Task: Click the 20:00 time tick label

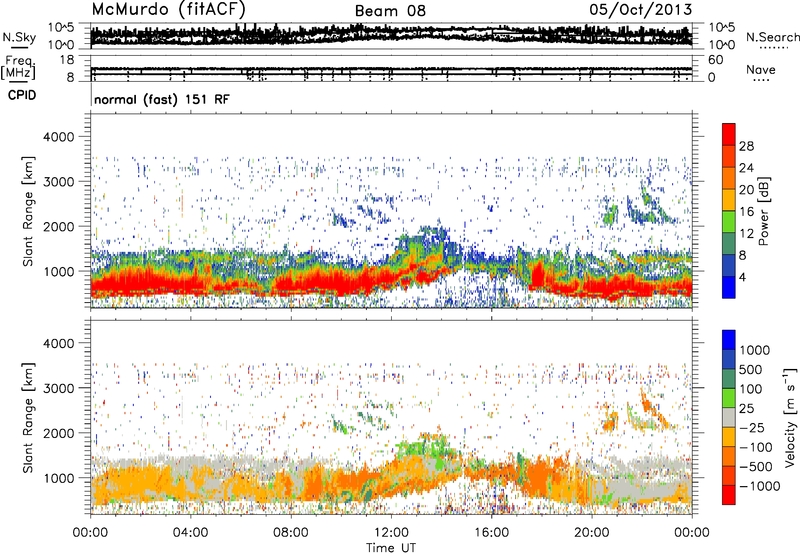Action: click(591, 533)
